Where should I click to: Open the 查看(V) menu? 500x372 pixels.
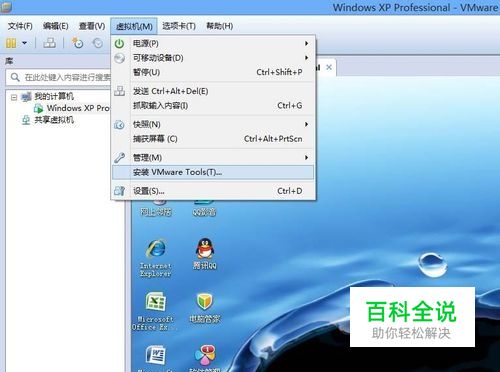click(x=92, y=26)
